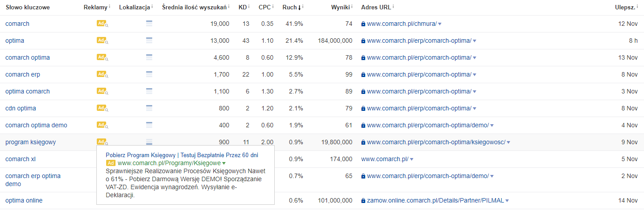644x211 pixels.
Task: Click the info icon next to Reklamy header
Action: point(110,7)
